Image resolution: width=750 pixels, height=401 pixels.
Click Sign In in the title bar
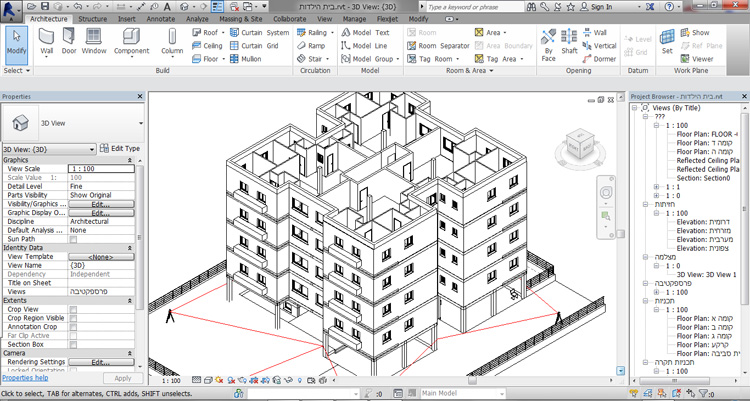tap(596, 7)
